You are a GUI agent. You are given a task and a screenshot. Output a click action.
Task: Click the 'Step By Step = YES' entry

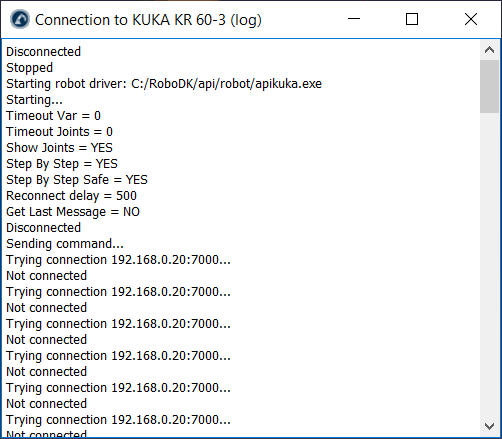(62, 164)
